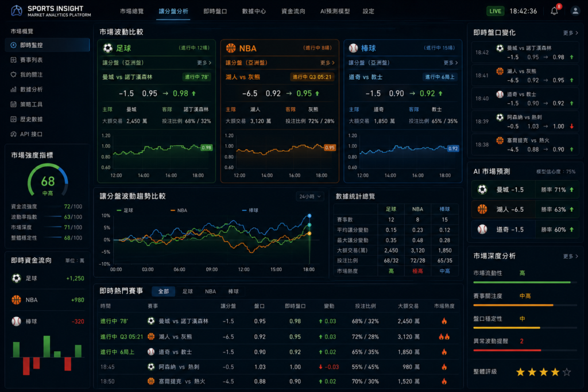Open the 24小時 time range dropdown
The image size is (588, 392).
310,196
